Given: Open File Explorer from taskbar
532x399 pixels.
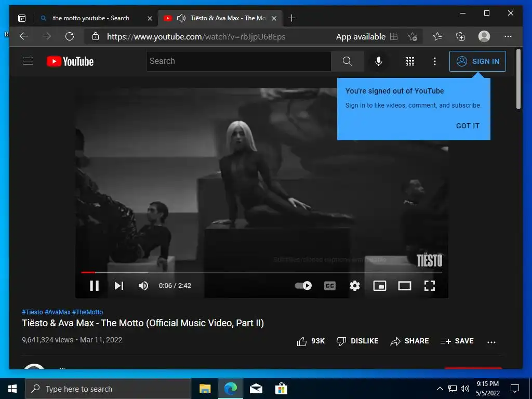Looking at the screenshot, I should pyautogui.click(x=205, y=389).
